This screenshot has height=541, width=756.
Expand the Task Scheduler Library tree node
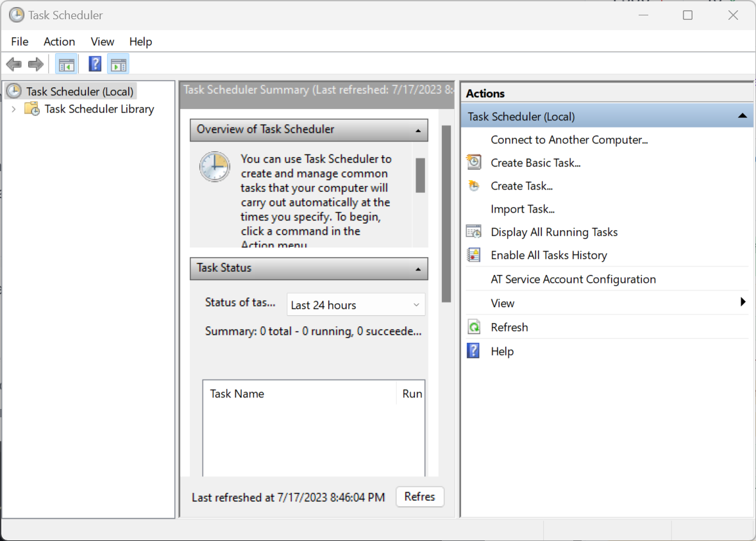(x=13, y=109)
